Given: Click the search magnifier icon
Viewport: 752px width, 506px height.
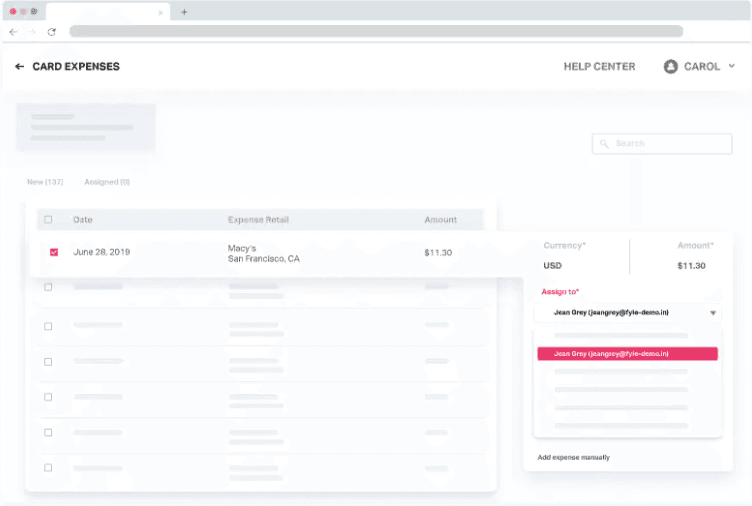Looking at the screenshot, I should click(604, 143).
